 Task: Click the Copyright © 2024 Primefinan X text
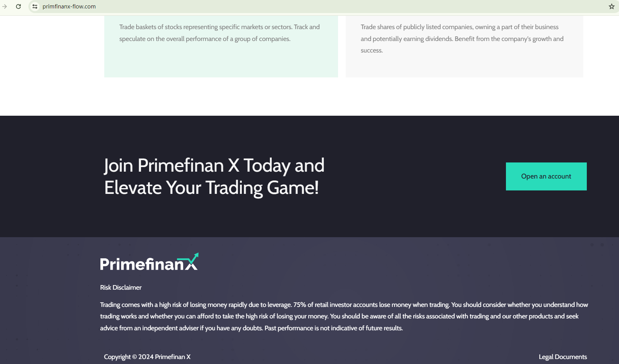click(147, 357)
